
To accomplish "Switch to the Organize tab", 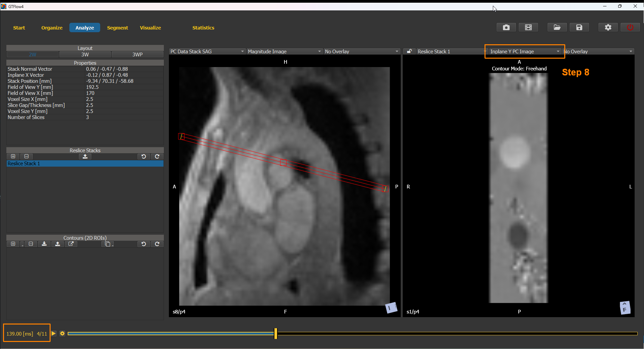I will pyautogui.click(x=52, y=28).
